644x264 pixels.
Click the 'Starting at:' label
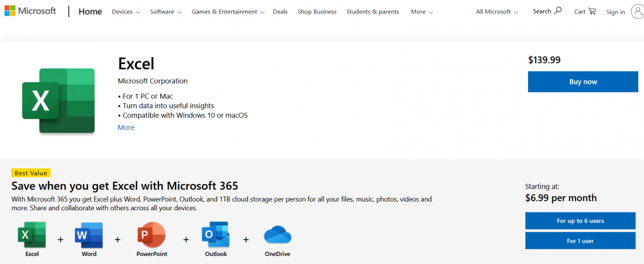click(x=542, y=187)
